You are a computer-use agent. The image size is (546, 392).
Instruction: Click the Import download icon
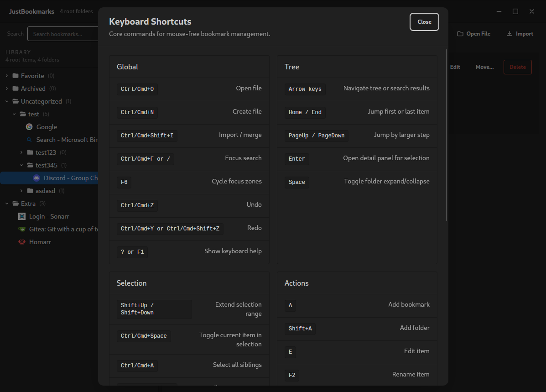pyautogui.click(x=510, y=33)
